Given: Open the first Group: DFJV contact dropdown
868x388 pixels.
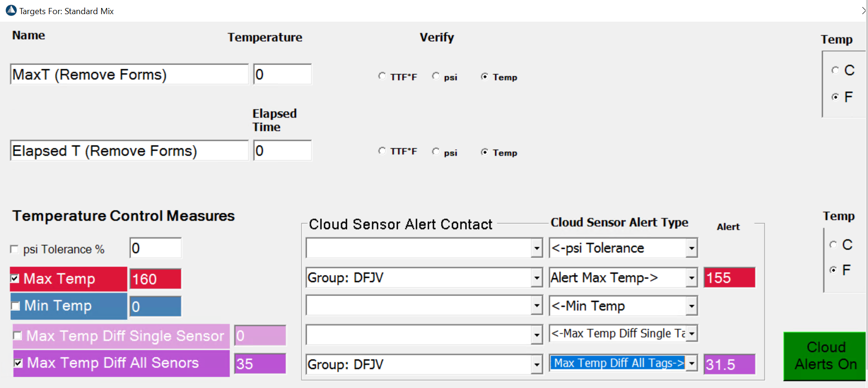Looking at the screenshot, I should (x=537, y=278).
